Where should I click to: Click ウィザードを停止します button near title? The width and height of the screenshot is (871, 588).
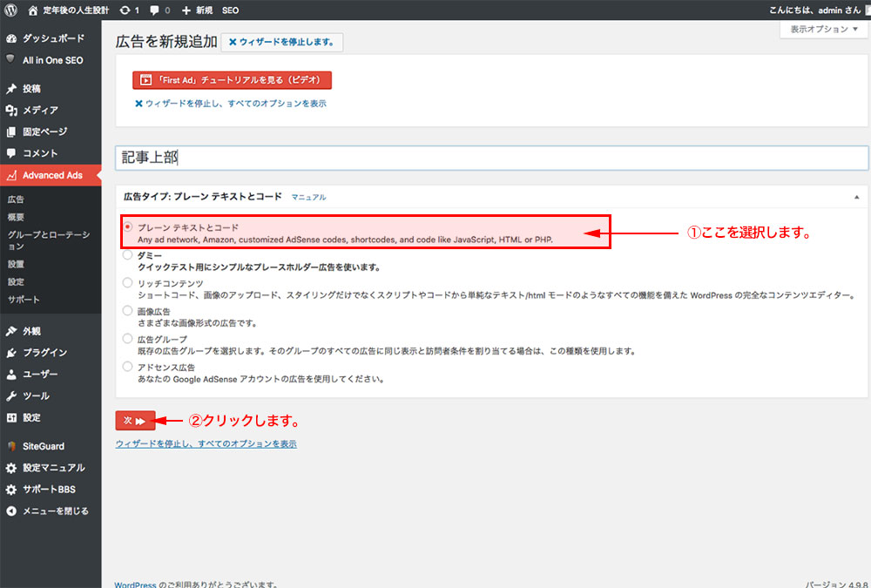(281, 42)
